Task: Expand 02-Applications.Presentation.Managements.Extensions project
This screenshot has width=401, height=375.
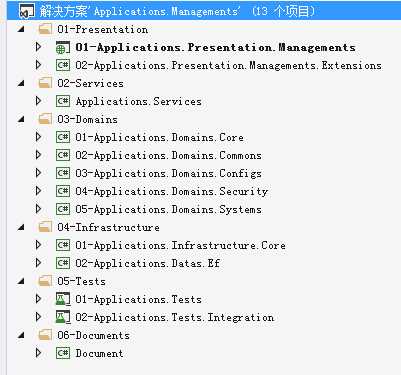Action: tap(39, 65)
